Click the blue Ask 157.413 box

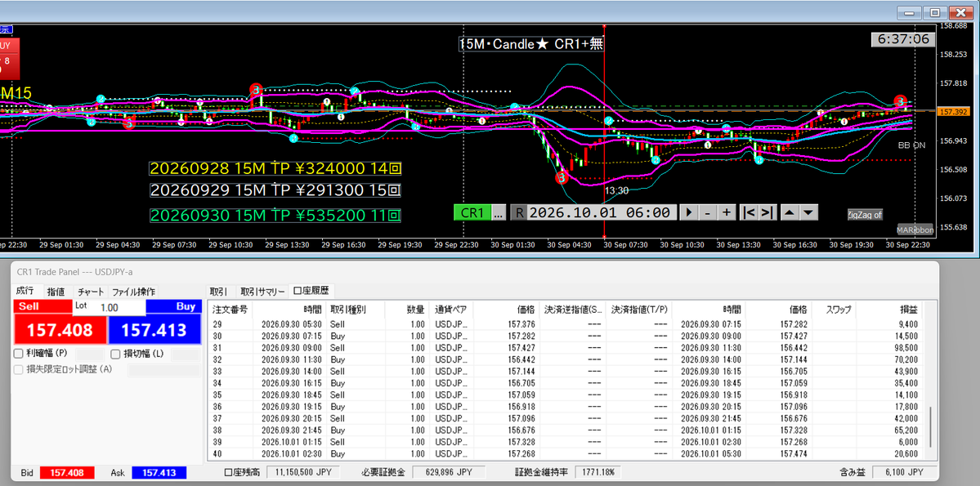click(x=159, y=473)
